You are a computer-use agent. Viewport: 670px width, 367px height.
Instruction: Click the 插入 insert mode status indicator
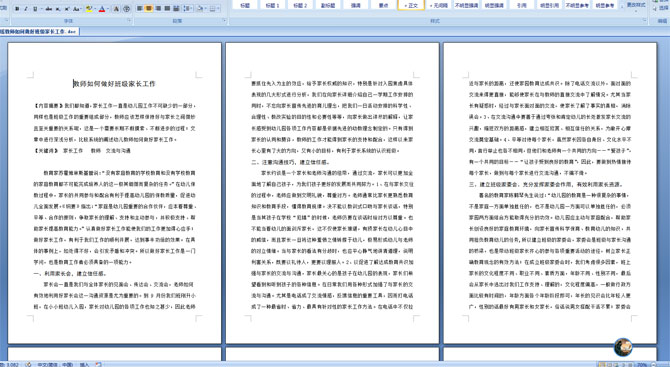[x=85, y=364]
